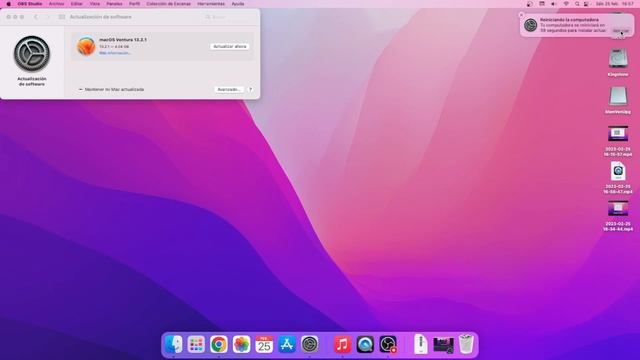Open Photos from the Dock
This screenshot has height=360, width=640.
tap(242, 344)
